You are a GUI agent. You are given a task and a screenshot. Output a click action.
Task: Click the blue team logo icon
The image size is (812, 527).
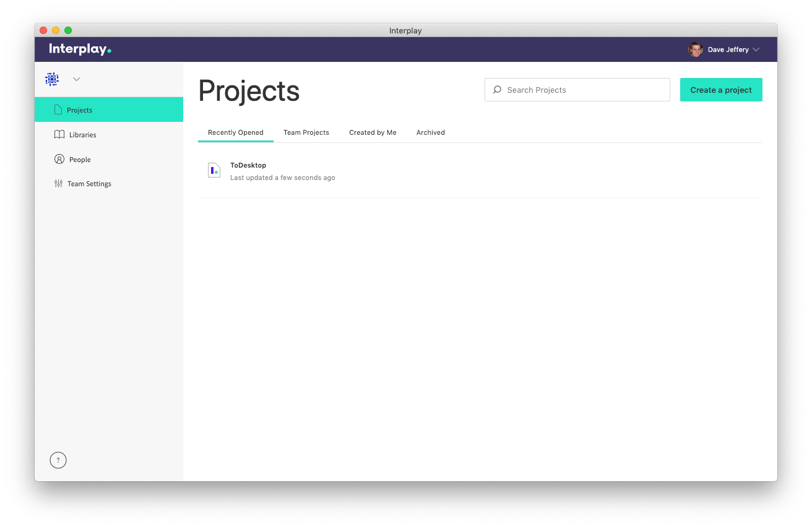tap(53, 79)
